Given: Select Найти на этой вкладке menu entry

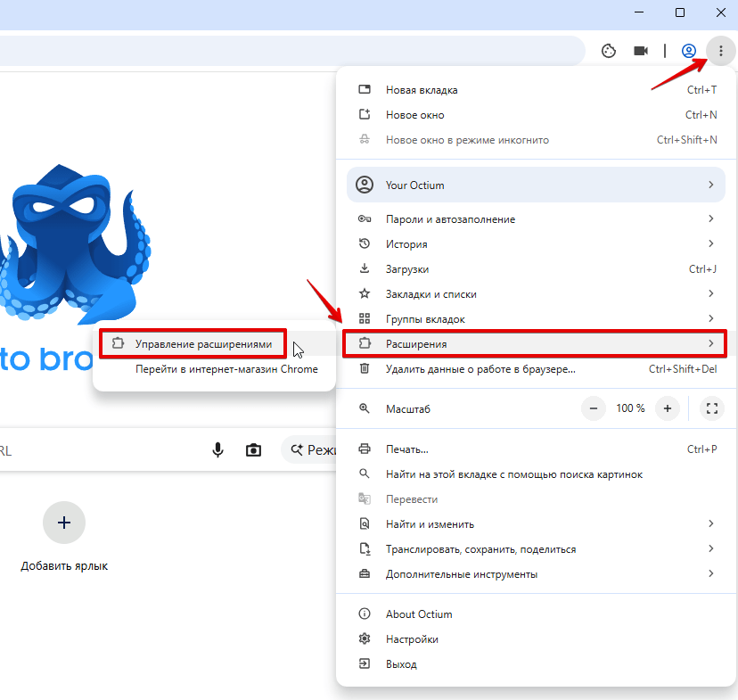Looking at the screenshot, I should 536,474.
